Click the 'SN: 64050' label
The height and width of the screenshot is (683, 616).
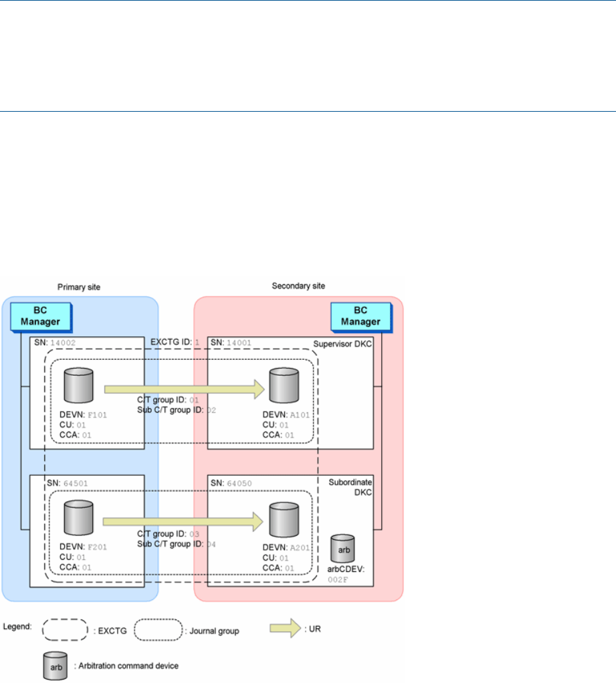(x=231, y=483)
